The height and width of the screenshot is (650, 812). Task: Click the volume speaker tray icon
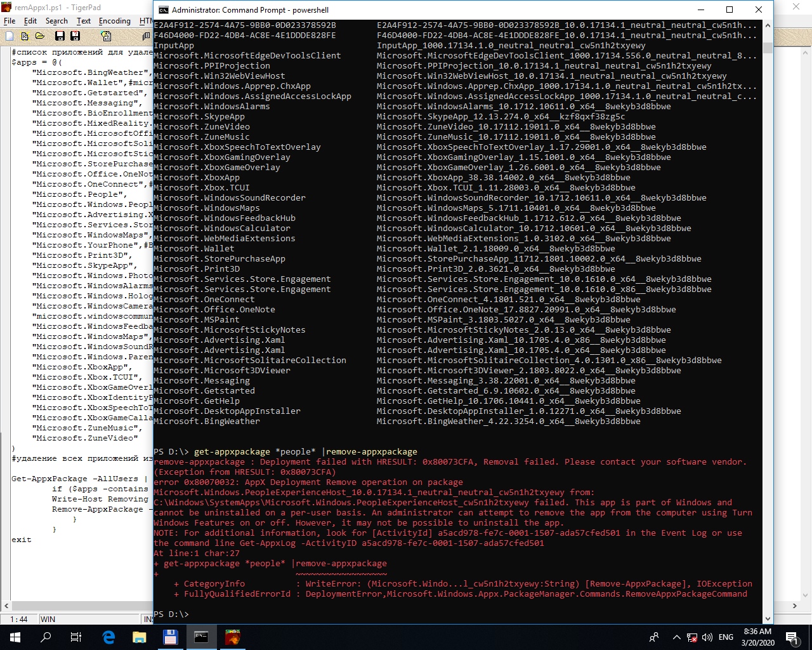click(x=707, y=637)
